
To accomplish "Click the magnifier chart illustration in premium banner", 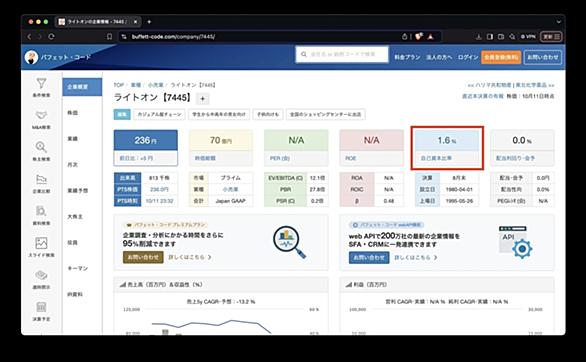I will tap(289, 242).
